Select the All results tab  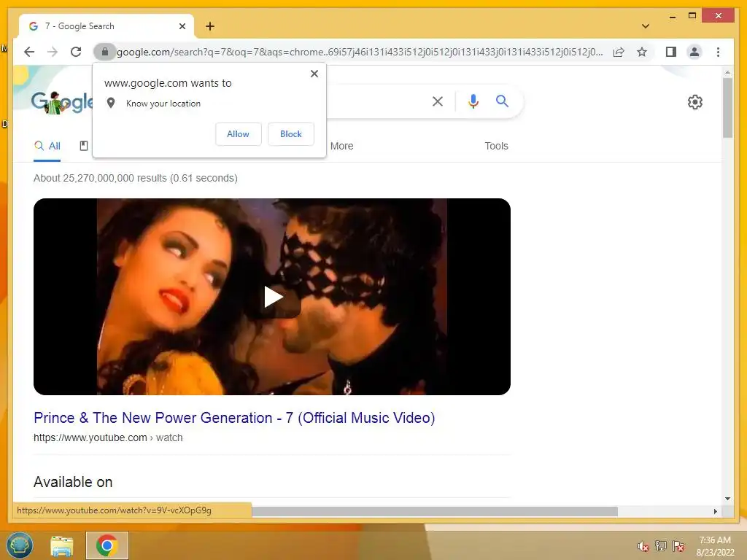click(47, 146)
